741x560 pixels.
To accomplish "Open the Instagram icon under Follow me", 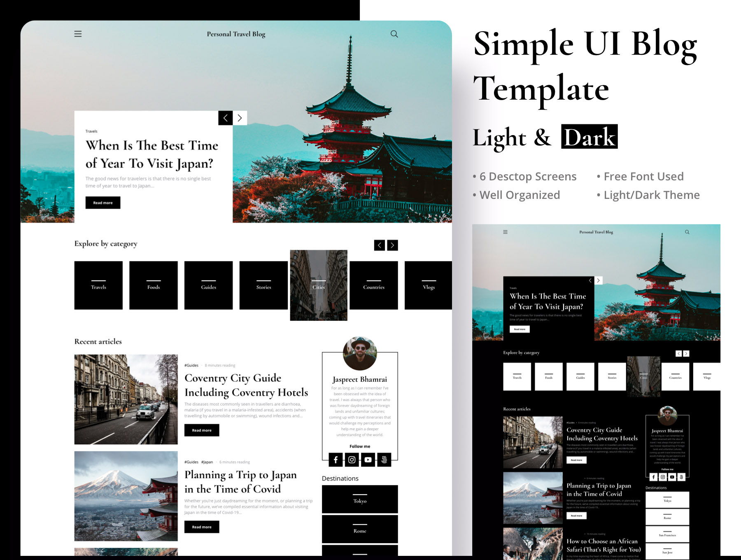I will point(352,460).
